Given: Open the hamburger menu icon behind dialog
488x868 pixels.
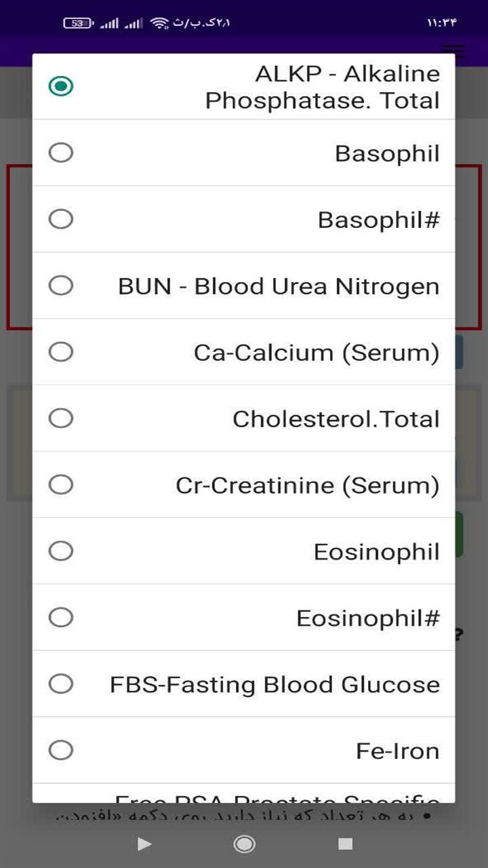Looking at the screenshot, I should [x=453, y=50].
